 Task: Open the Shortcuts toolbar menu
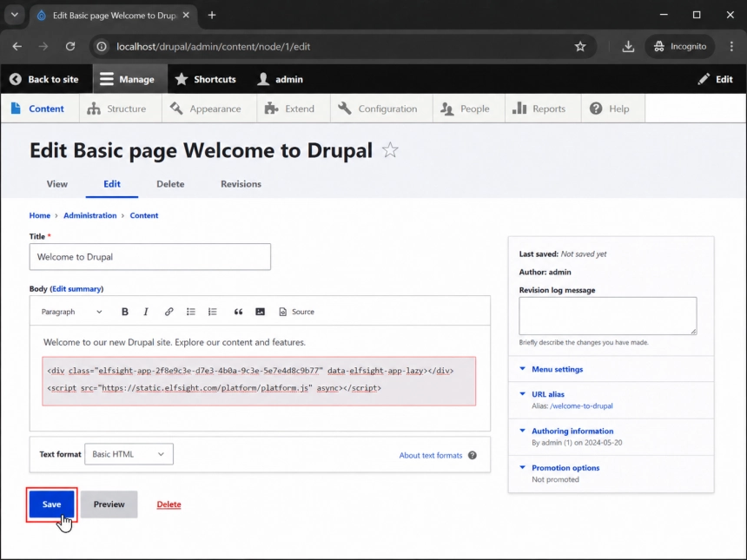coord(205,79)
